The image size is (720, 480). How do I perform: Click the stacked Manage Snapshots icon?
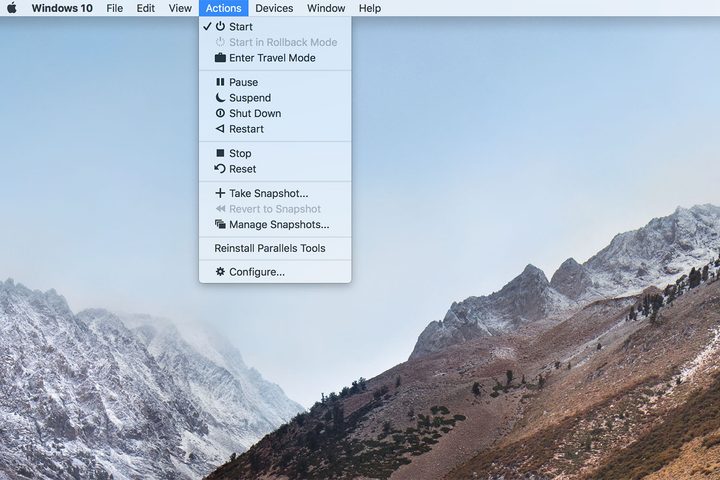click(220, 224)
